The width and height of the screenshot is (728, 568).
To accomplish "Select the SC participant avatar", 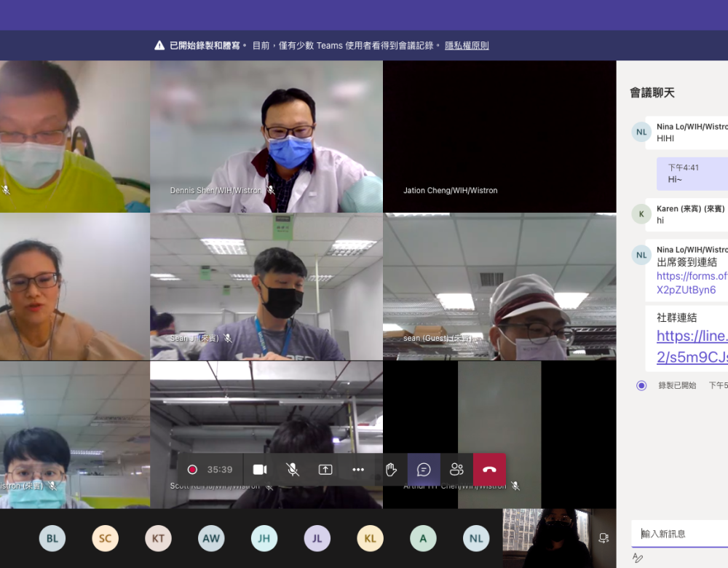I will coord(106,539).
